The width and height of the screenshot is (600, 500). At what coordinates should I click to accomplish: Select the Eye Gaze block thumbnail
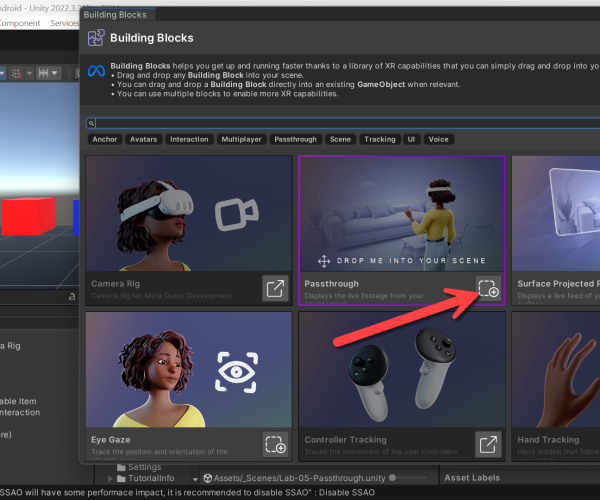(189, 370)
